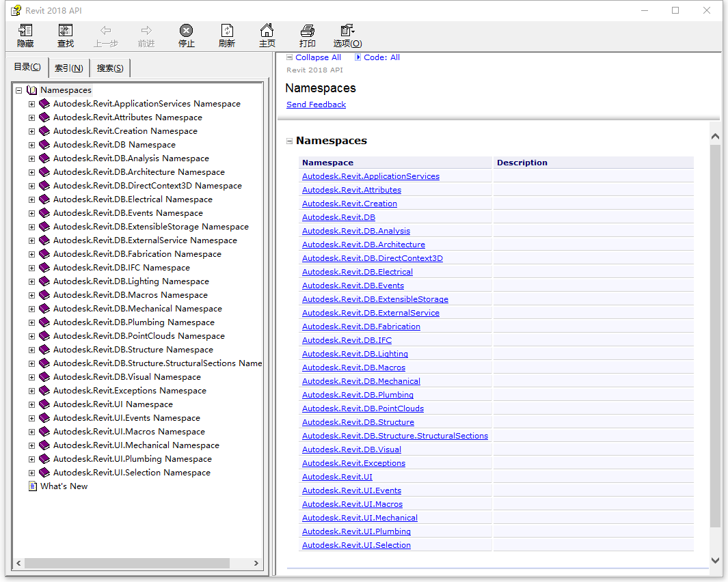
Task: Select Autodesk.Revit.DB.Mechanical Namespace tree item
Action: coord(137,309)
